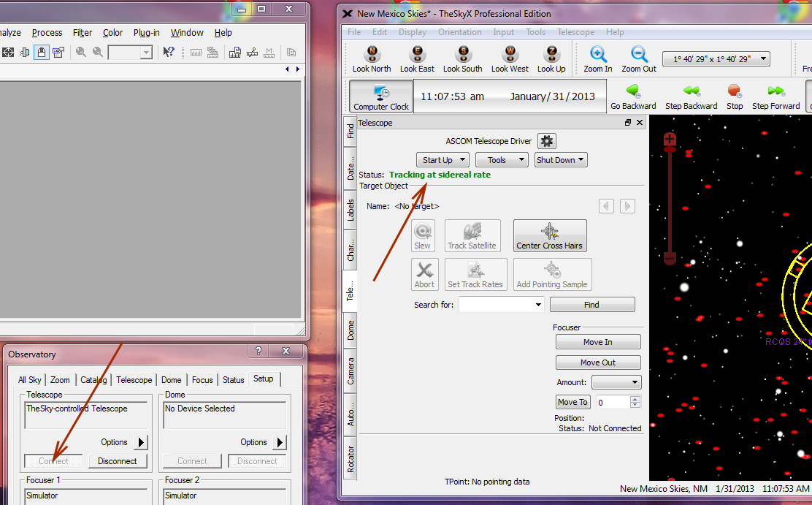Open Set Track Rates
The width and height of the screenshot is (812, 505).
pyautogui.click(x=475, y=274)
